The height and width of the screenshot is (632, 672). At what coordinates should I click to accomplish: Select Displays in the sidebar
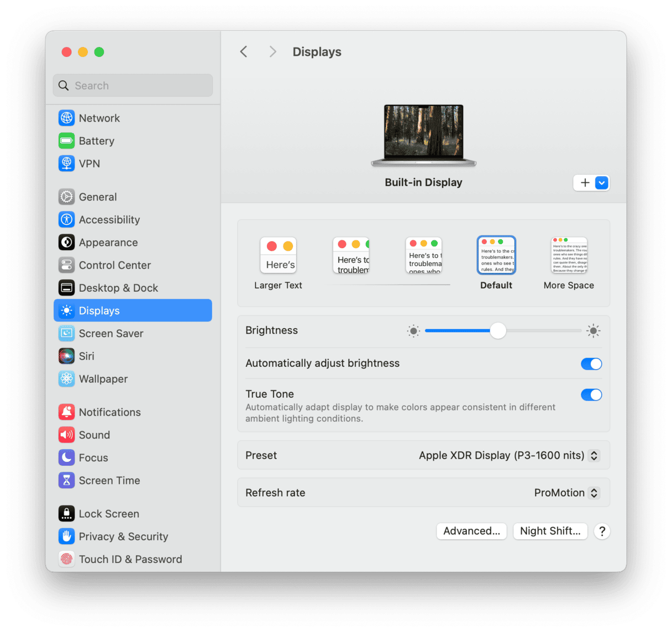[98, 310]
